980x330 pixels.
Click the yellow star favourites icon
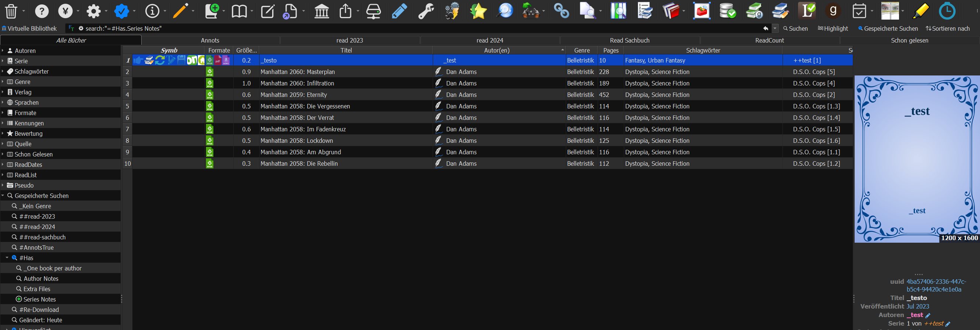[478, 11]
